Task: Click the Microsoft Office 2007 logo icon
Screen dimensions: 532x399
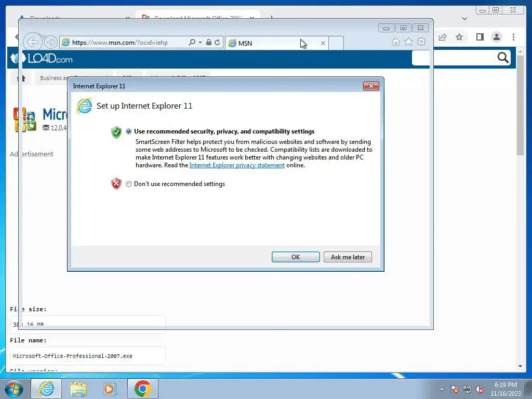Action: point(25,119)
